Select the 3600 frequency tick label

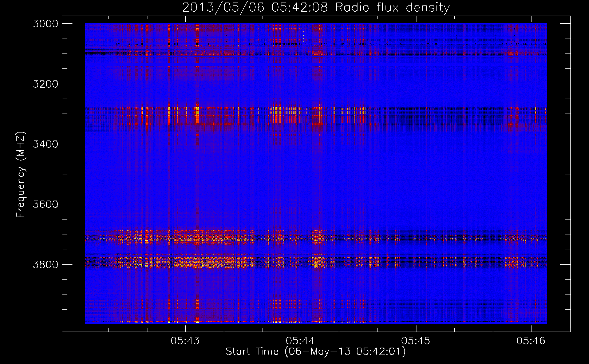(x=46, y=204)
